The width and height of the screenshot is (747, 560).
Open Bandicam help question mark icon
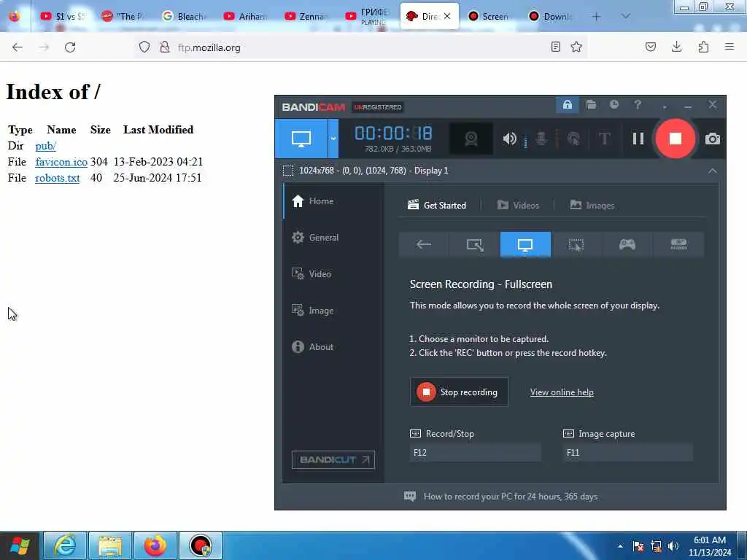[x=637, y=104]
